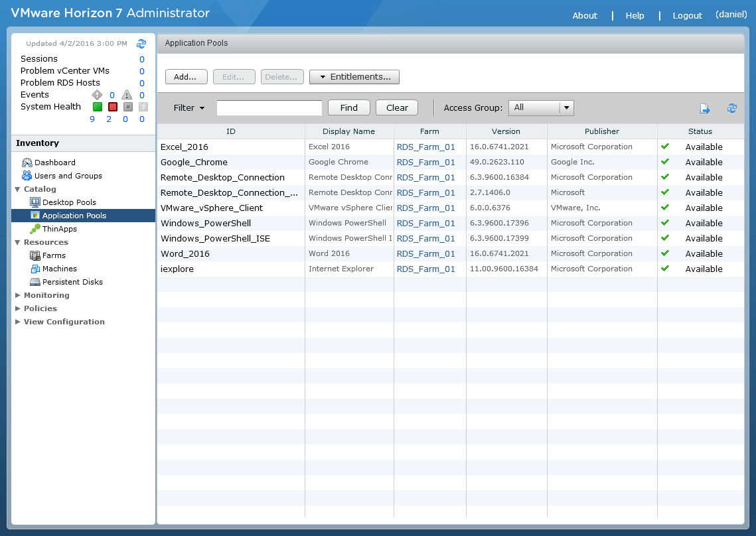The height and width of the screenshot is (536, 756).
Task: Log out of Horizon Administrator
Action: point(687,15)
